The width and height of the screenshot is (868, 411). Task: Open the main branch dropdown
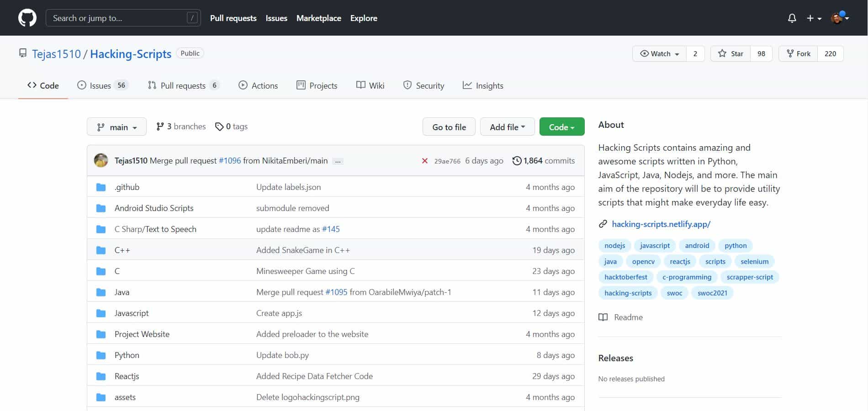(116, 127)
